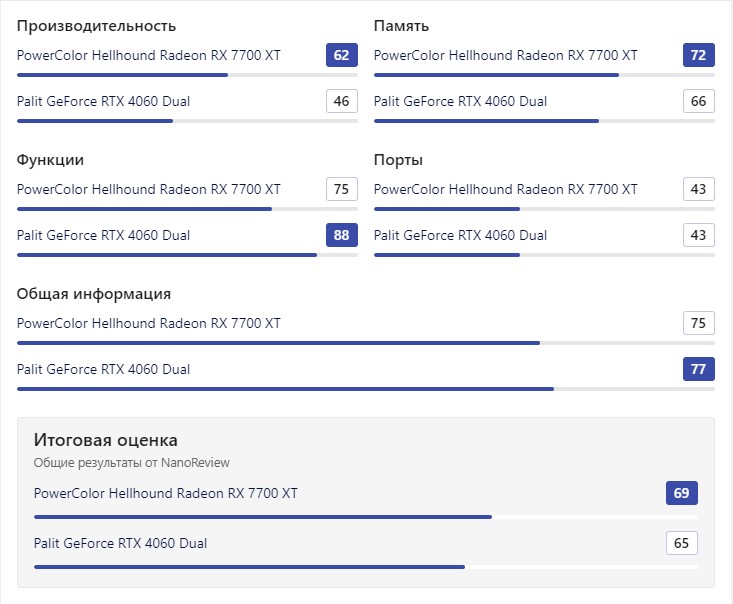Click the Общие результаты от NanoReview subtitle

point(131,463)
